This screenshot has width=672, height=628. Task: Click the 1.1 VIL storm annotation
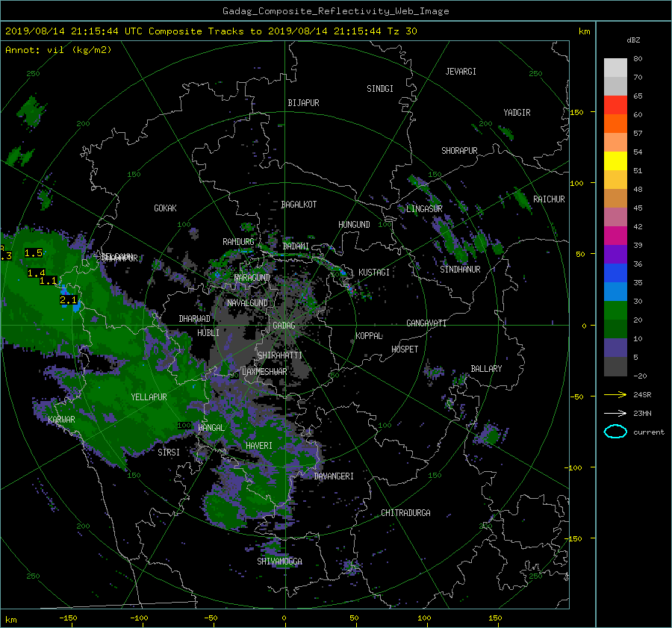pyautogui.click(x=49, y=281)
